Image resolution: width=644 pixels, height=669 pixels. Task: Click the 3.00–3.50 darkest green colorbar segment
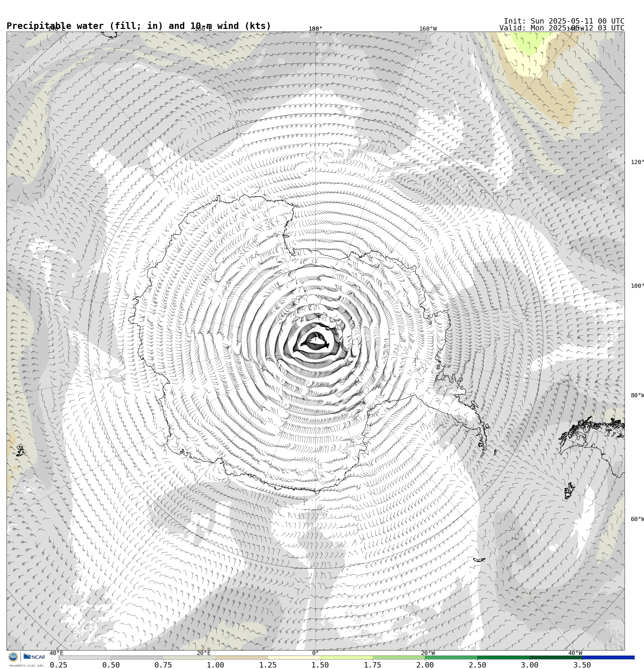556,657
